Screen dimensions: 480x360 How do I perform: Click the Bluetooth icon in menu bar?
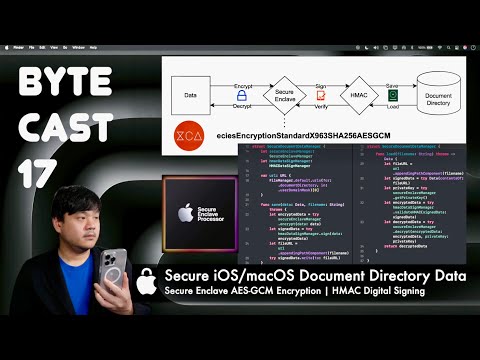coord(412,48)
